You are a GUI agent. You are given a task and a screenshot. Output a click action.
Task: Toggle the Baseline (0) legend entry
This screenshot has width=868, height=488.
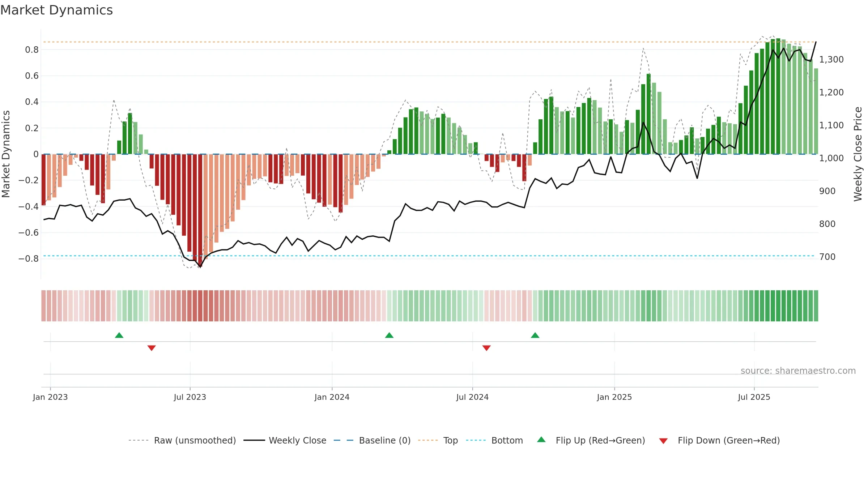[x=372, y=440]
